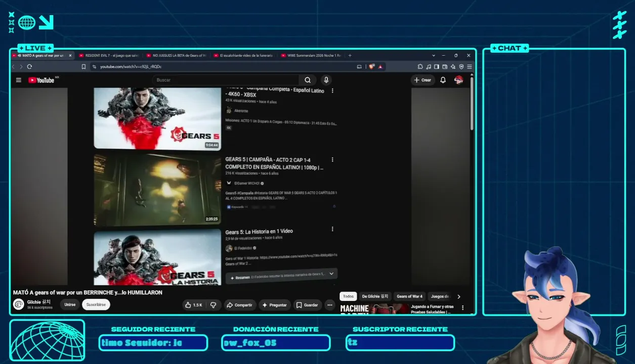Open the Gears 5 La Historia thumbnail
635x364 pixels.
[x=157, y=257]
